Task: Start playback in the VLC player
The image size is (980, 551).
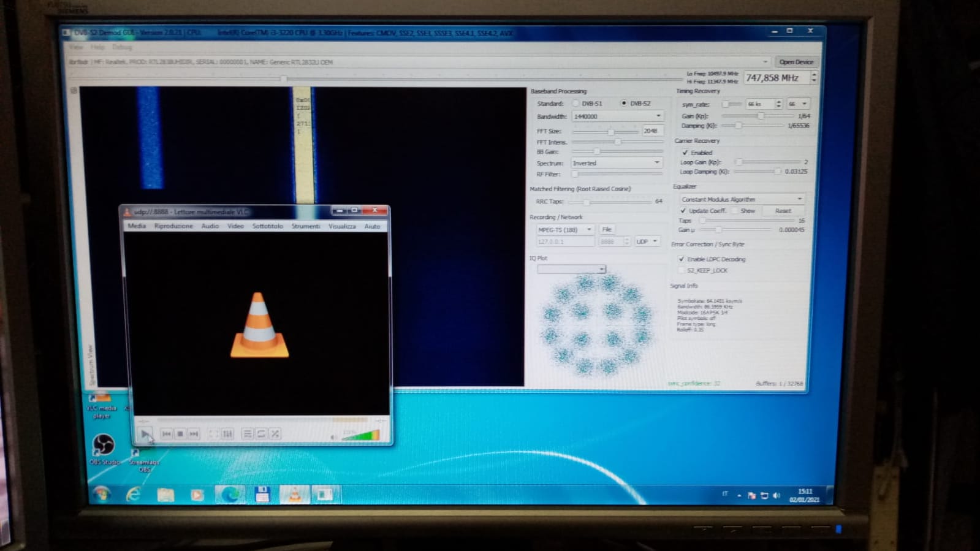Action: (145, 434)
